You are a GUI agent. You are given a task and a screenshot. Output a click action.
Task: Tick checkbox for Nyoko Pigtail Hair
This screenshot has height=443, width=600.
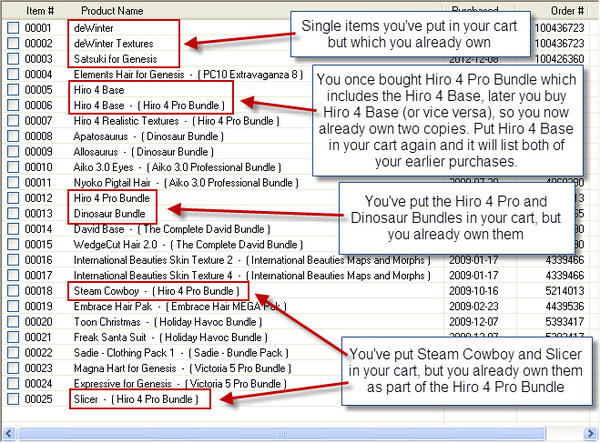13,182
